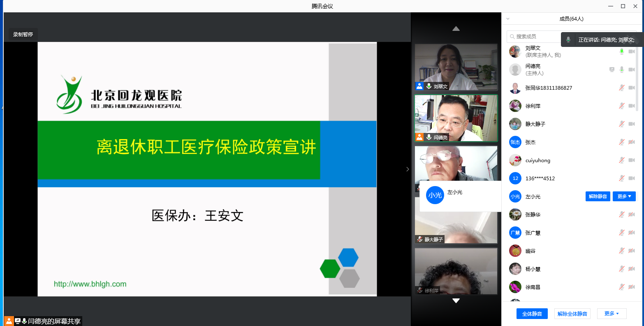Click disabled camera icon for 徐南昌

[632, 287]
